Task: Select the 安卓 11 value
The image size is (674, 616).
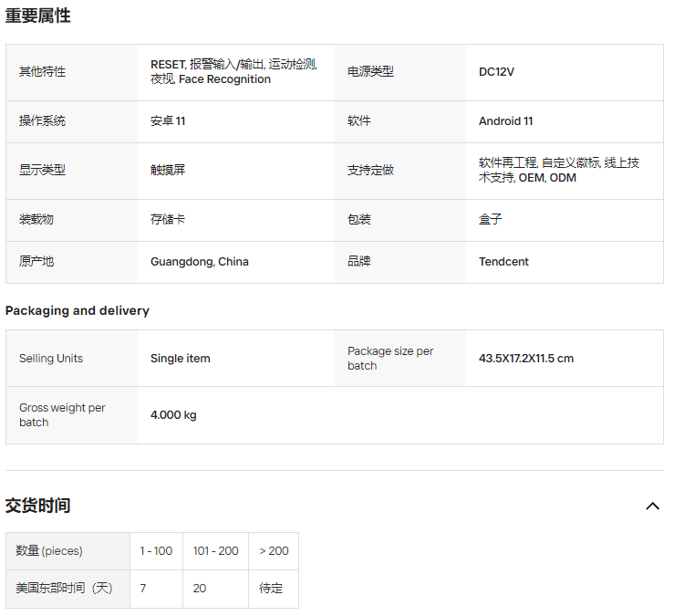Action: [x=168, y=120]
